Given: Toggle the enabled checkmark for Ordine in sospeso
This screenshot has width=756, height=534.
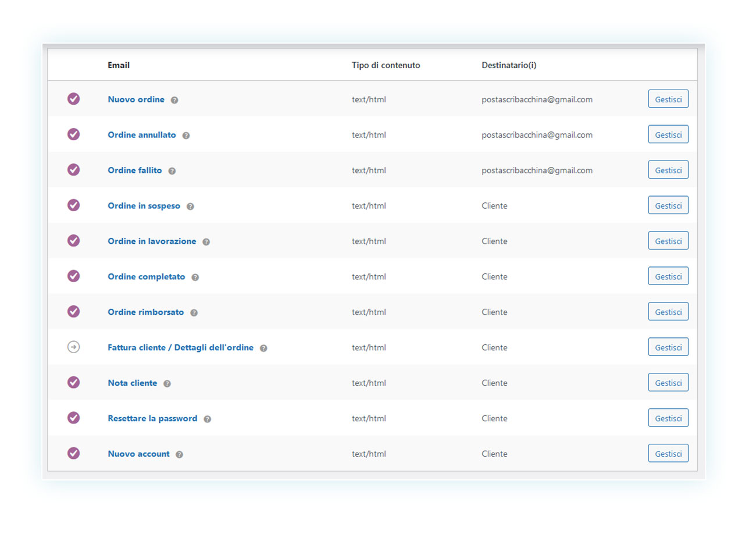Looking at the screenshot, I should [x=73, y=205].
